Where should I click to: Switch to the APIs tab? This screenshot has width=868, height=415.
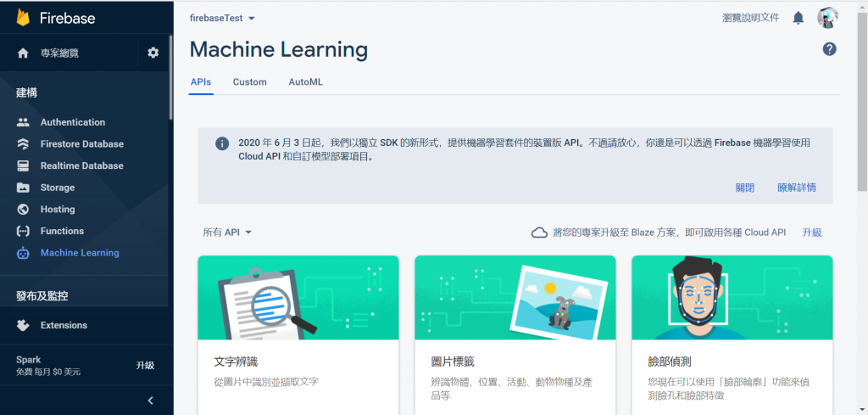[x=200, y=82]
